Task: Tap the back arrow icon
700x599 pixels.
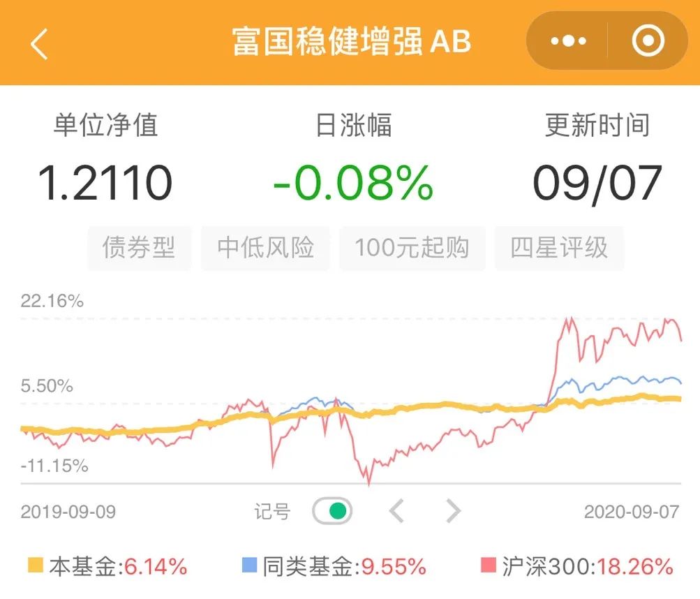Action: click(39, 44)
